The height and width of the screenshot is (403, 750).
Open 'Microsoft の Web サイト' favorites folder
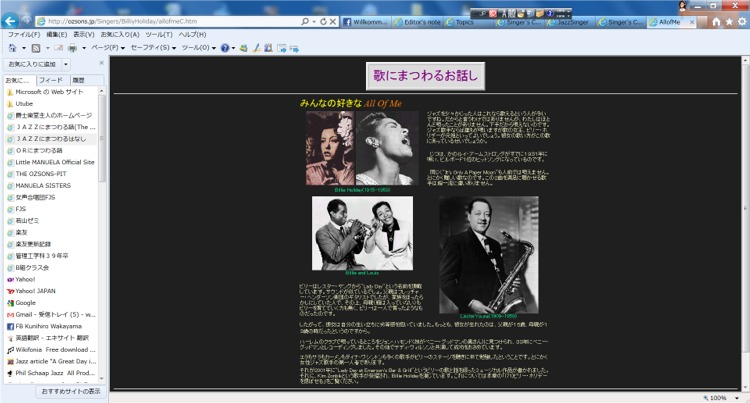tap(49, 92)
